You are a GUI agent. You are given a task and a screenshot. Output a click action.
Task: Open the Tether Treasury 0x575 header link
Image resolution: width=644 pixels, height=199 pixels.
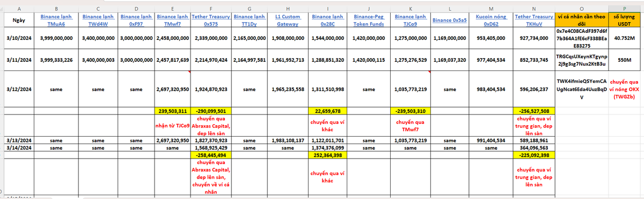[210, 20]
